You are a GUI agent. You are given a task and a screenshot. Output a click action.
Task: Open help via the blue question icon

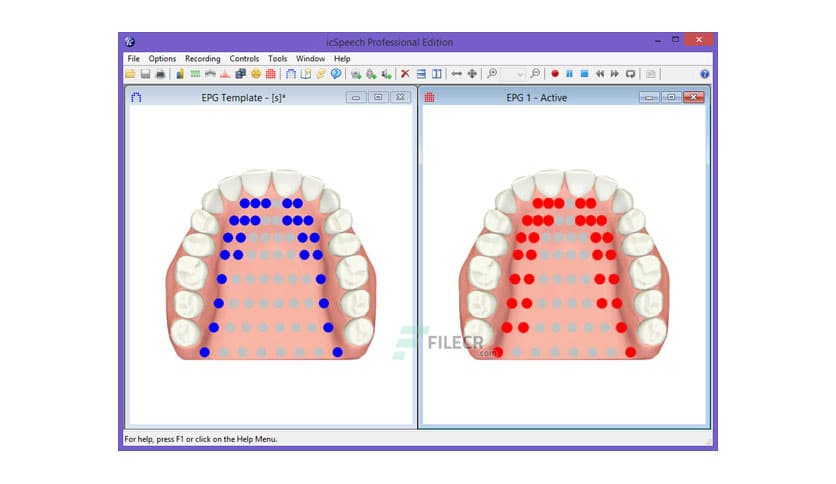pos(704,74)
